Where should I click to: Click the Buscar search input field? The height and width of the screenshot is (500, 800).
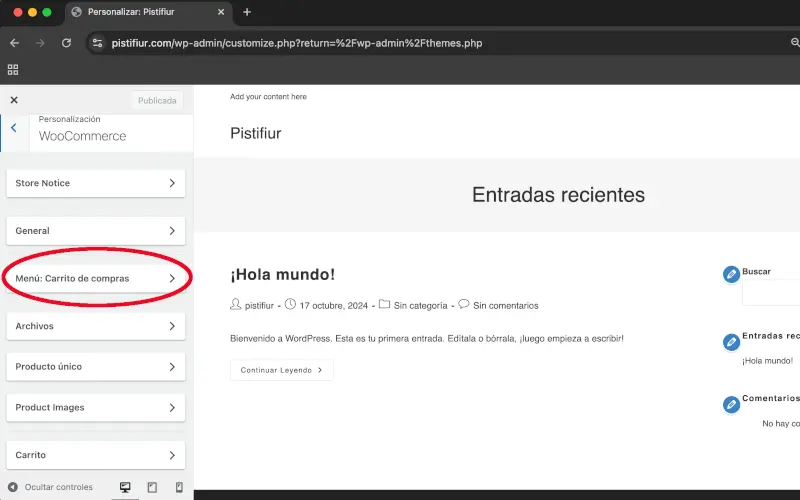tap(771, 293)
